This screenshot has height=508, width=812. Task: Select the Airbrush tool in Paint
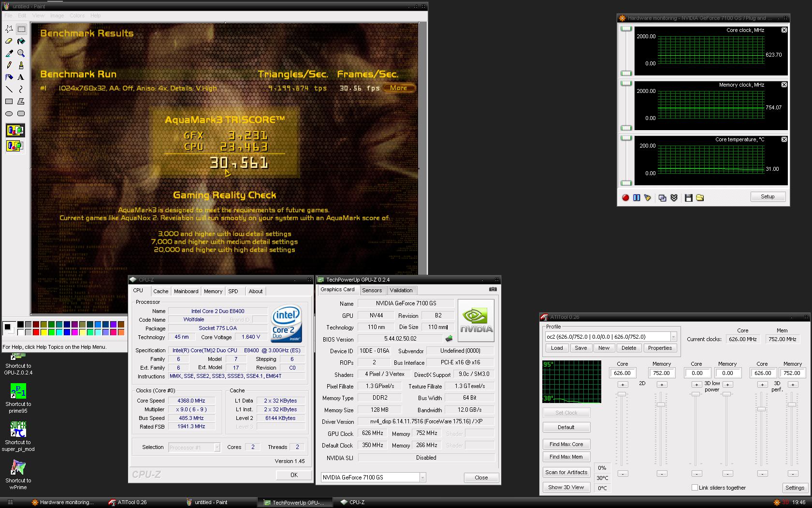coord(9,77)
